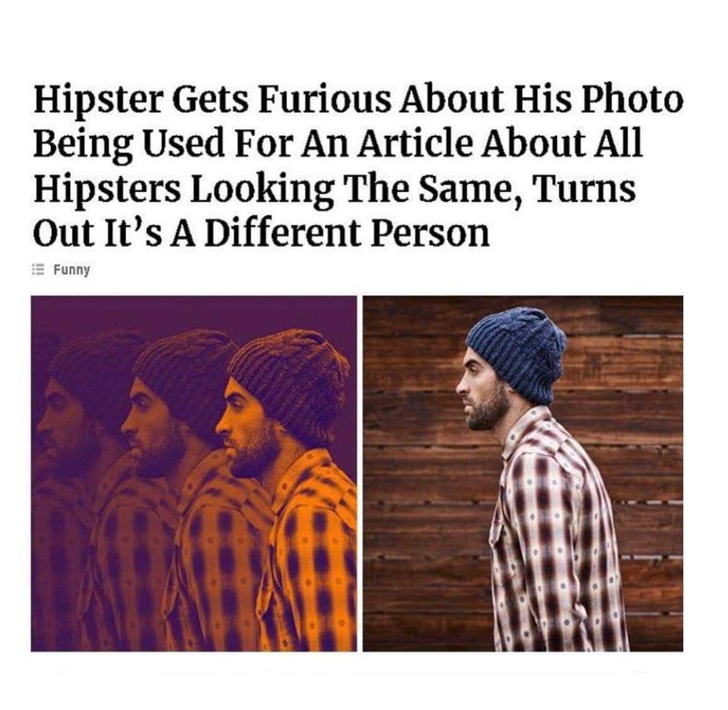Viewport: 728px width, 710px height.
Task: Open the hipster article headline
Action: [358, 165]
